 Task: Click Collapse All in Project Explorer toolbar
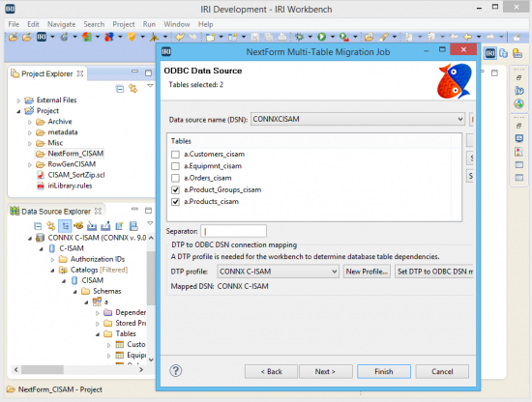120,89
